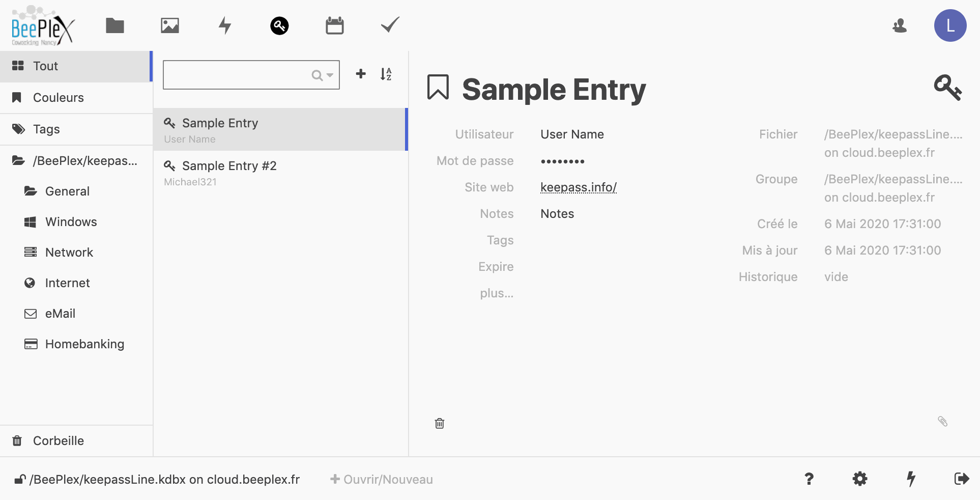980x500 pixels.
Task: Toggle the bookmark color flag on Sample Entry
Action: point(438,87)
